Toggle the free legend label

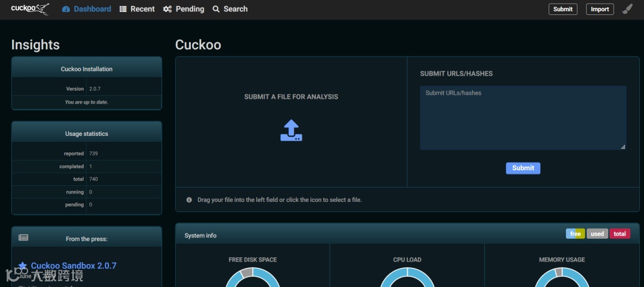[x=575, y=233]
